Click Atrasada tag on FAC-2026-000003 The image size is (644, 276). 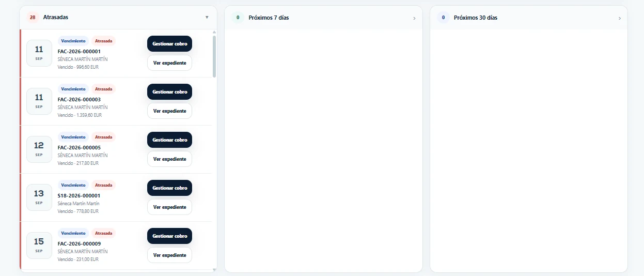[104, 89]
